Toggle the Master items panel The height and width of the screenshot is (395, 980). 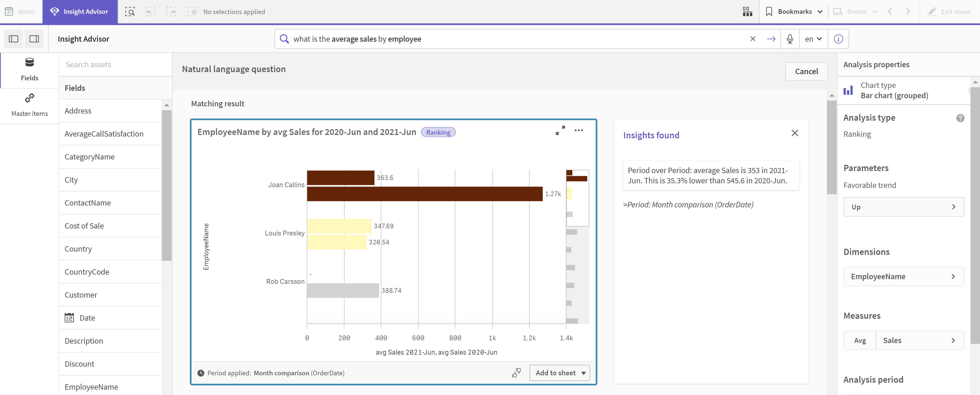(x=29, y=104)
